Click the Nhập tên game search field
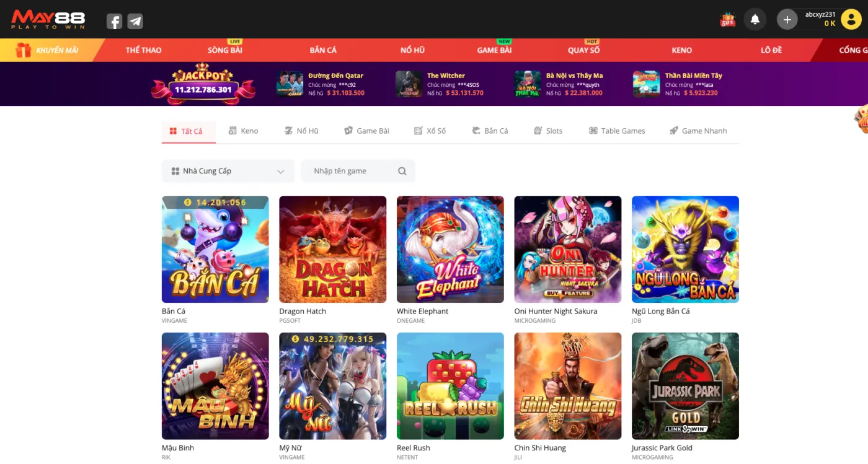The height and width of the screenshot is (464, 868). tap(358, 171)
